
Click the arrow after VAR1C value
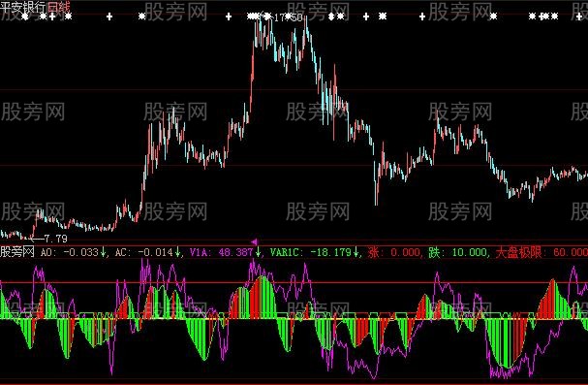click(x=356, y=252)
